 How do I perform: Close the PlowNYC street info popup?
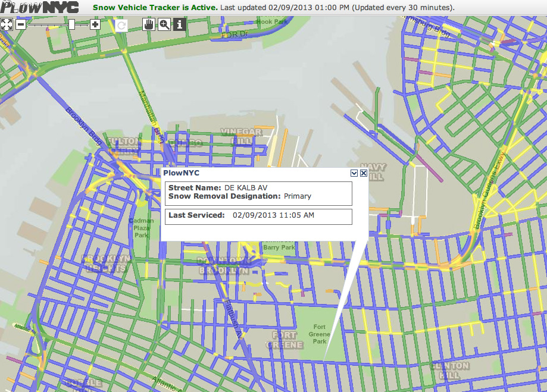coord(364,173)
